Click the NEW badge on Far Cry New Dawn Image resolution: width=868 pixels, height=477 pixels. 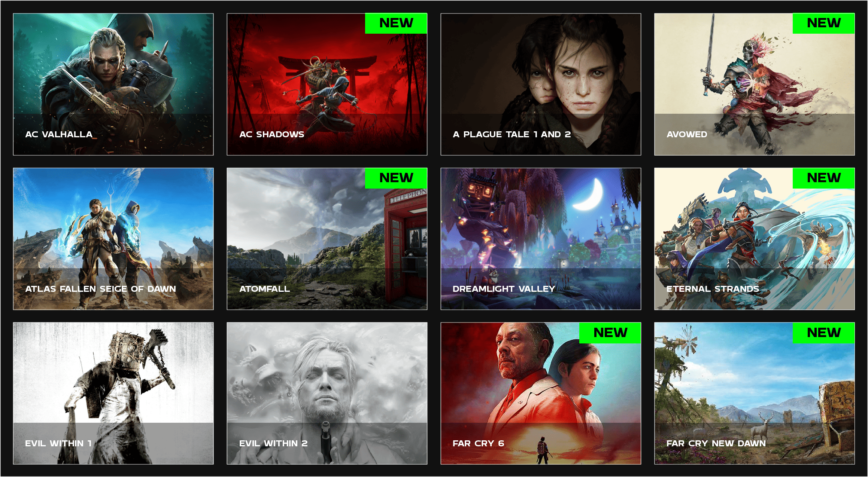[824, 333]
